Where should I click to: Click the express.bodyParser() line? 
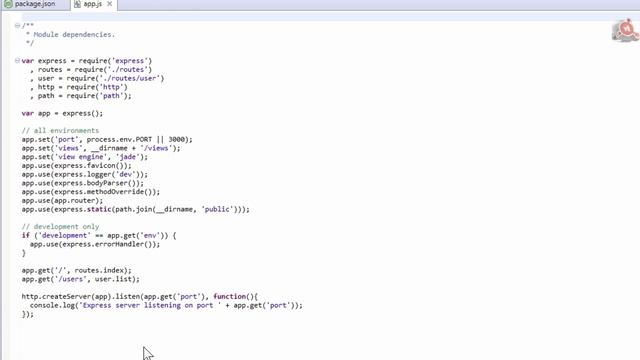pyautogui.click(x=82, y=183)
